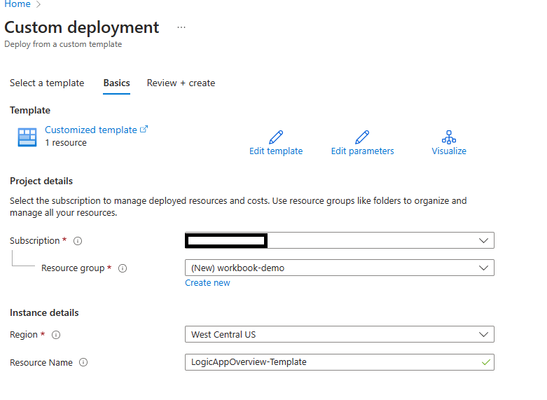This screenshot has height=400, width=547.
Task: Expand the Subscription dropdown
Action: (x=339, y=241)
